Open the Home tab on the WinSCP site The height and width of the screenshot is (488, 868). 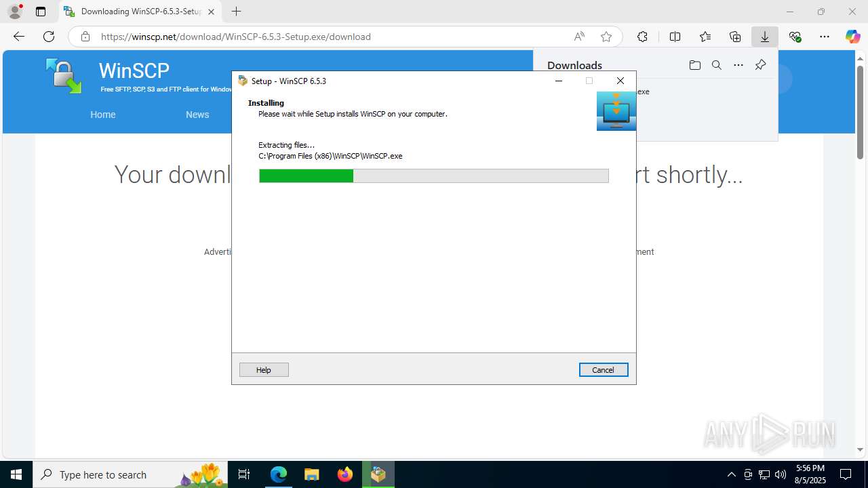point(103,115)
